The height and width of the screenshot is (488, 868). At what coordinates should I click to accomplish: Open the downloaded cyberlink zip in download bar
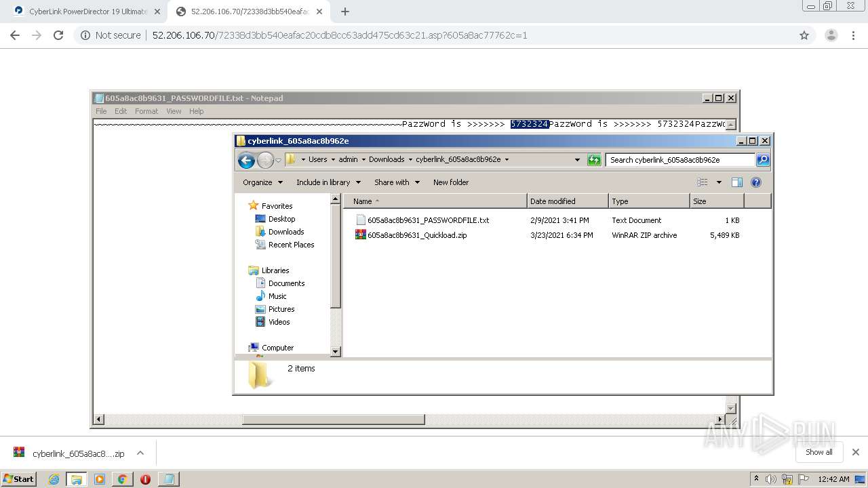(x=68, y=453)
